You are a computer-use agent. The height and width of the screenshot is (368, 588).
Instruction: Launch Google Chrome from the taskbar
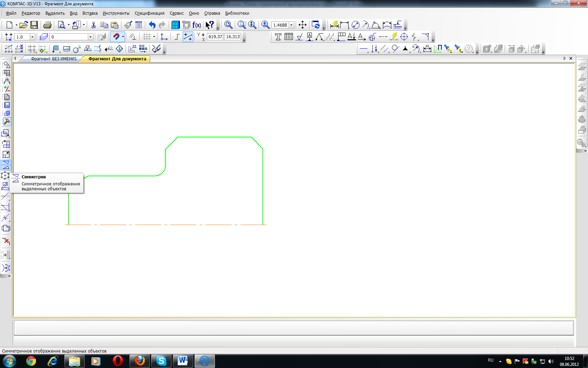click(x=31, y=361)
